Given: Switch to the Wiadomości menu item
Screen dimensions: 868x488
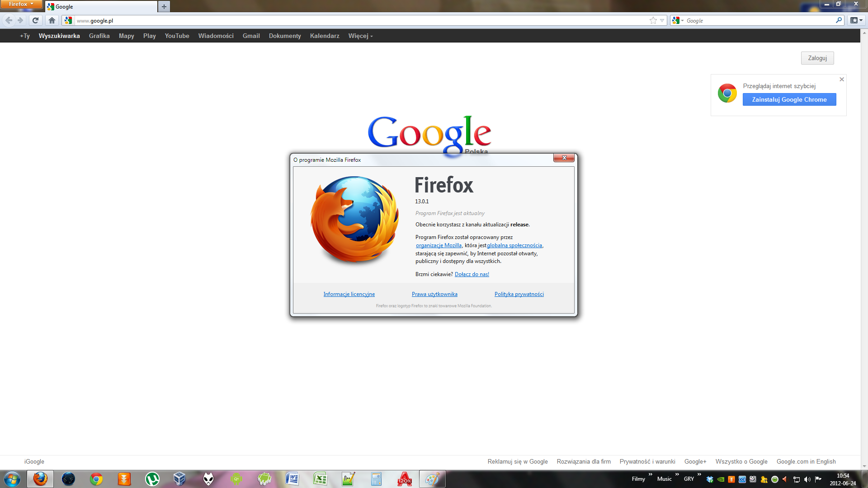Looking at the screenshot, I should 216,36.
